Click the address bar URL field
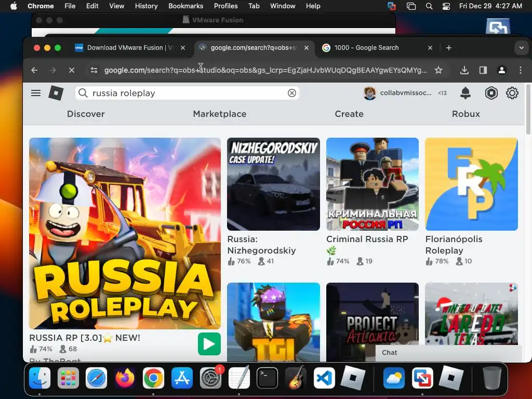The width and height of the screenshot is (532, 399). (x=265, y=70)
